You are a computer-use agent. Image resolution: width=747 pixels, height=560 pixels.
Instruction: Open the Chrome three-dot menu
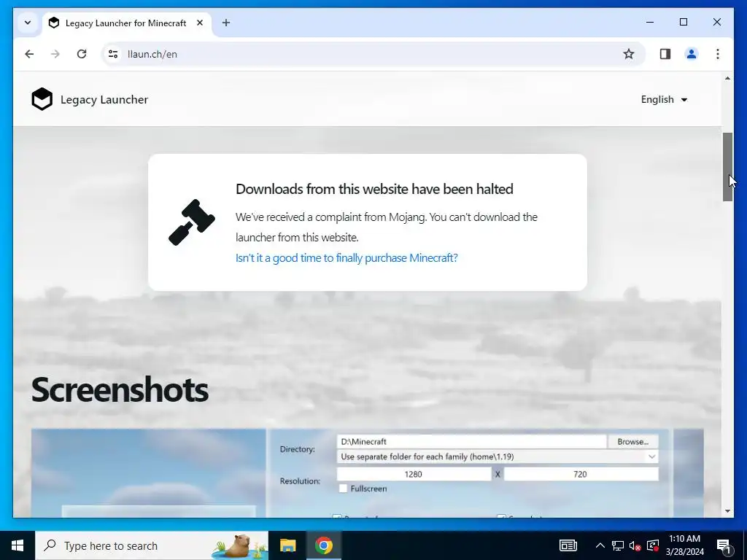coord(718,54)
